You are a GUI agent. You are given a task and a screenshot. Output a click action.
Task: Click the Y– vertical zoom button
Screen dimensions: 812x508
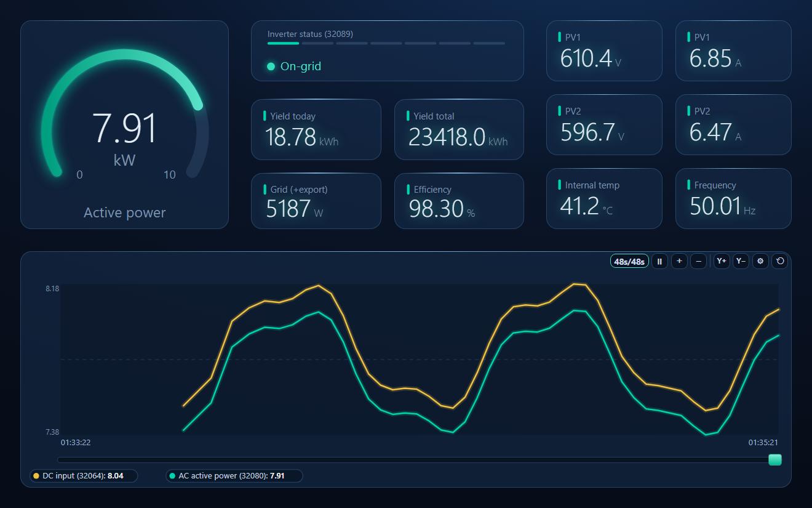coord(741,261)
